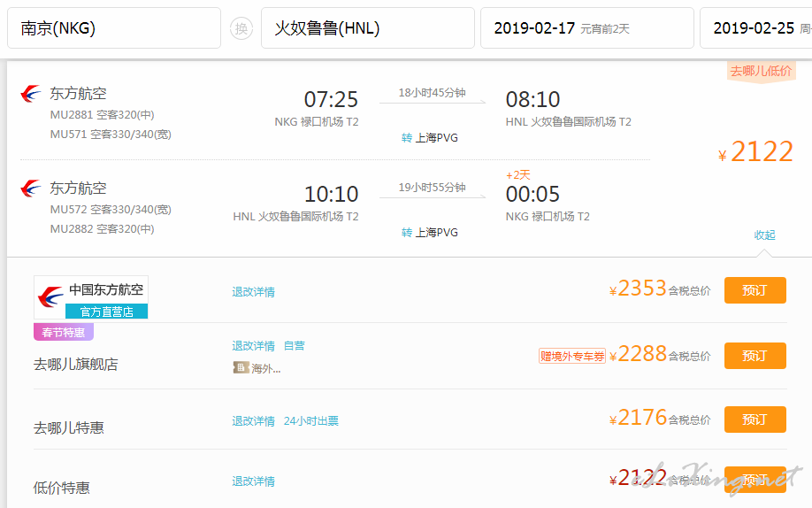
Task: Click flight number MU571 空客330/340(宽)
Action: (x=111, y=135)
